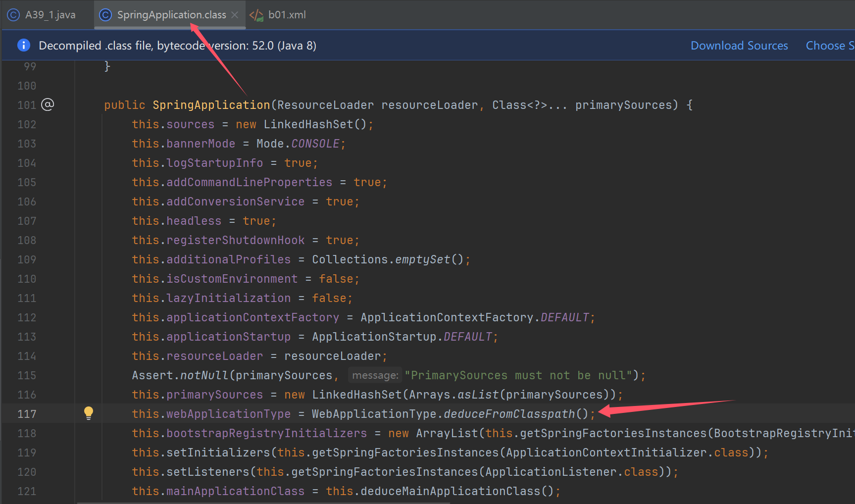Open the b01.xml tab
Screen dimensions: 855x504
click(x=278, y=15)
